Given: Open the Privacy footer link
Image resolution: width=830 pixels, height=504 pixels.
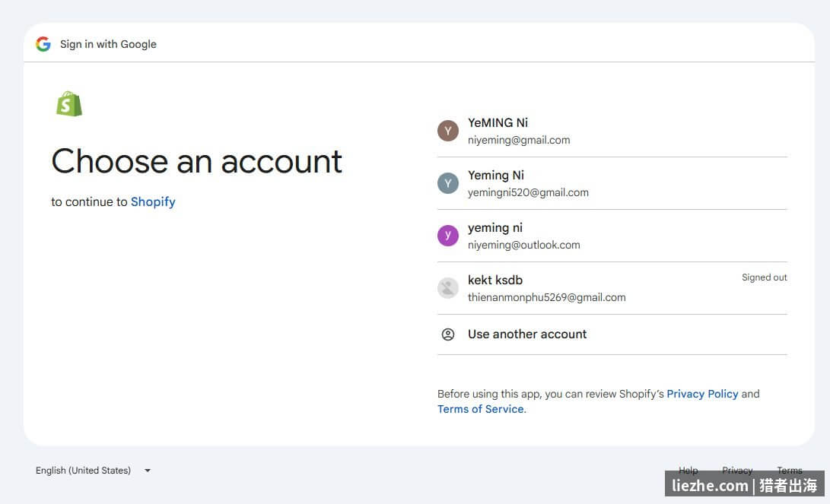Looking at the screenshot, I should (737, 470).
